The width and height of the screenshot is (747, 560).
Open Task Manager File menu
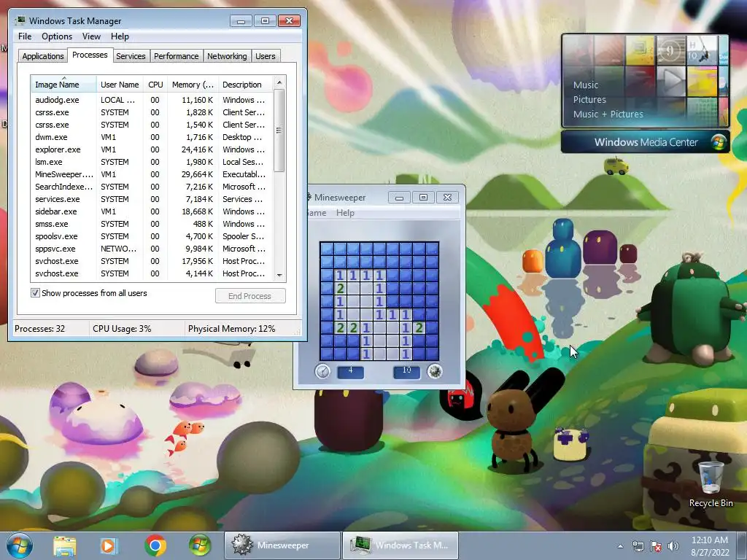coord(25,36)
